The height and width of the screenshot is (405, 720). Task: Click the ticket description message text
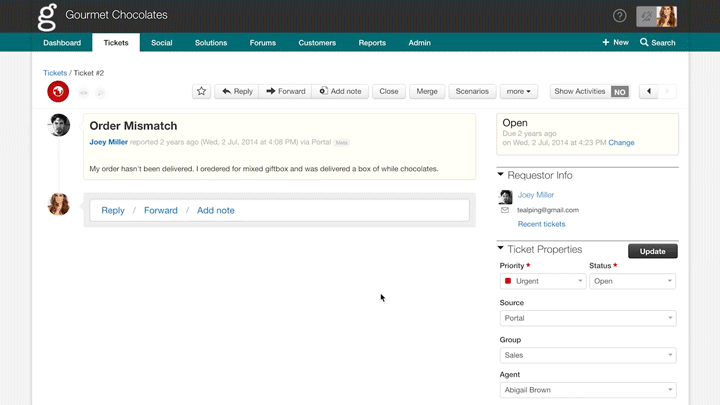pos(264,169)
